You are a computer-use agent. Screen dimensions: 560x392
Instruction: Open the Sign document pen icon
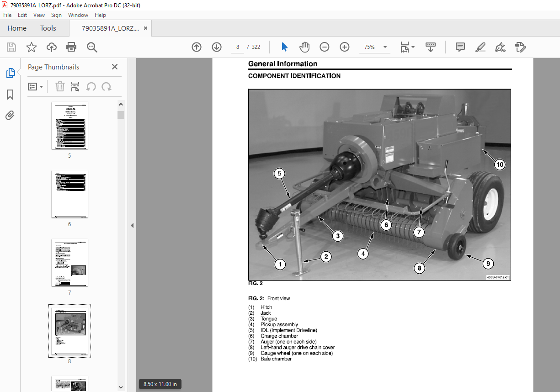[x=501, y=47]
